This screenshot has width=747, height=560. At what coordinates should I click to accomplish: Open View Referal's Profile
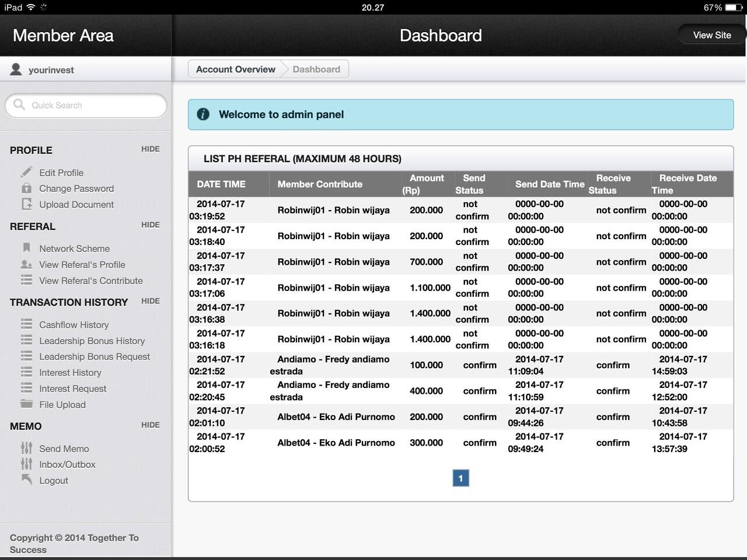tap(82, 264)
